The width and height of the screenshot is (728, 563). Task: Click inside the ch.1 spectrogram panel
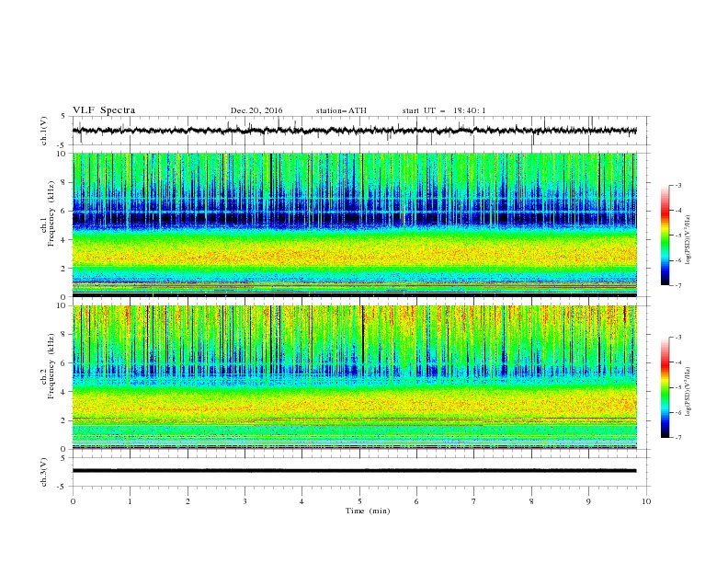(355, 224)
